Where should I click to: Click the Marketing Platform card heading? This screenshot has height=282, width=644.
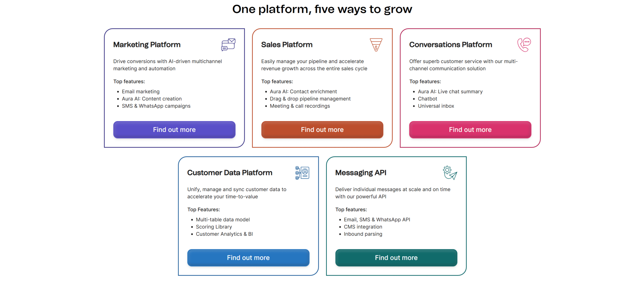coord(147,45)
